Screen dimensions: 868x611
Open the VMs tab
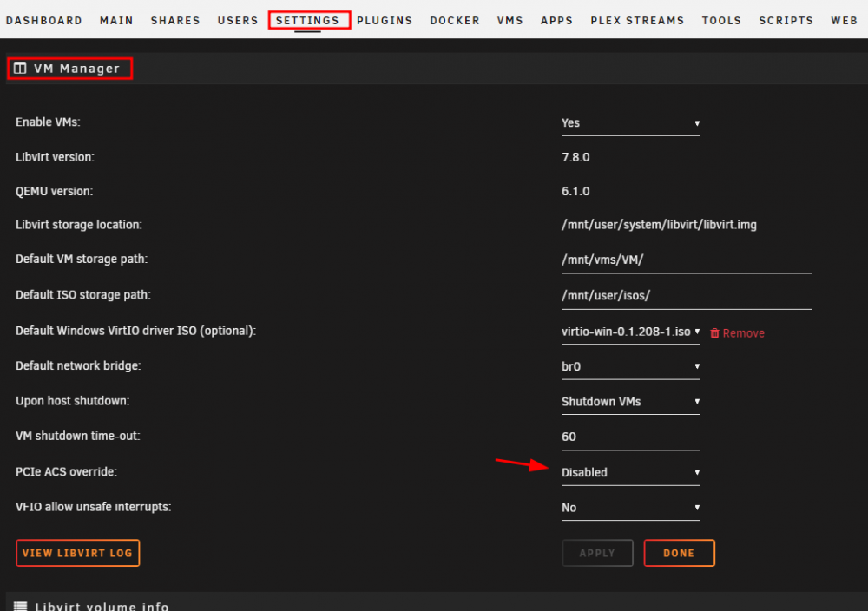(510, 21)
